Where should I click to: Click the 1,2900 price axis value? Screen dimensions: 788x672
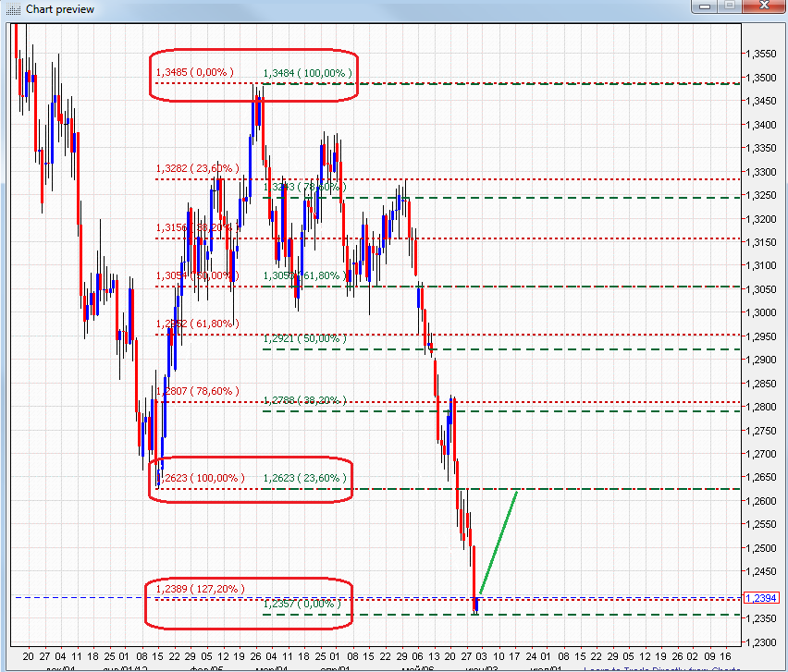click(761, 360)
